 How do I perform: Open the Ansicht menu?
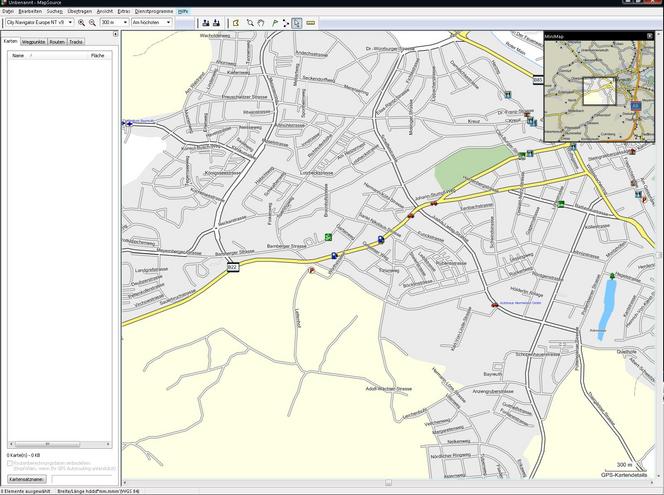click(105, 11)
